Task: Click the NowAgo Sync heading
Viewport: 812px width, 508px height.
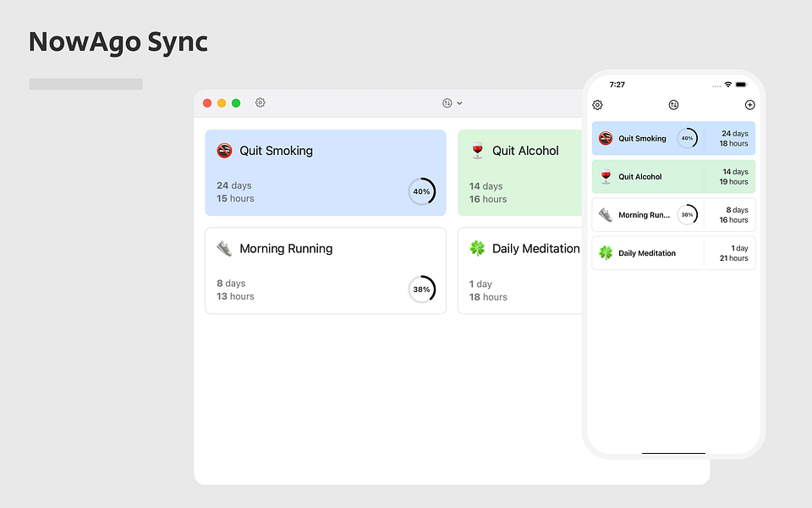Action: point(118,42)
